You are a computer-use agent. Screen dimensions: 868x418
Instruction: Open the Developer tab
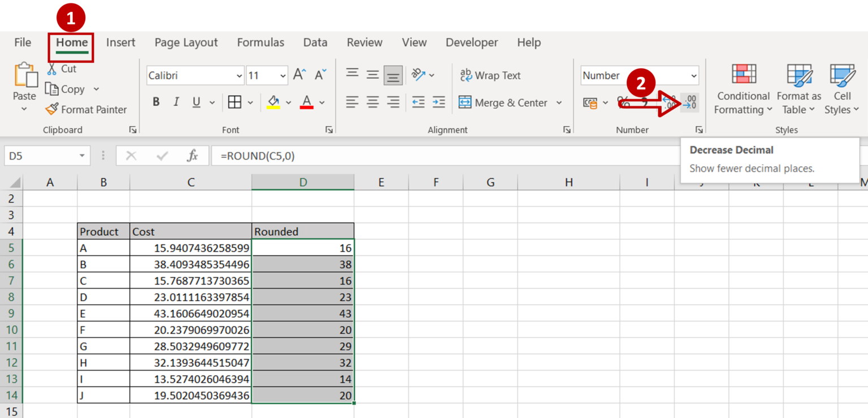(x=471, y=42)
